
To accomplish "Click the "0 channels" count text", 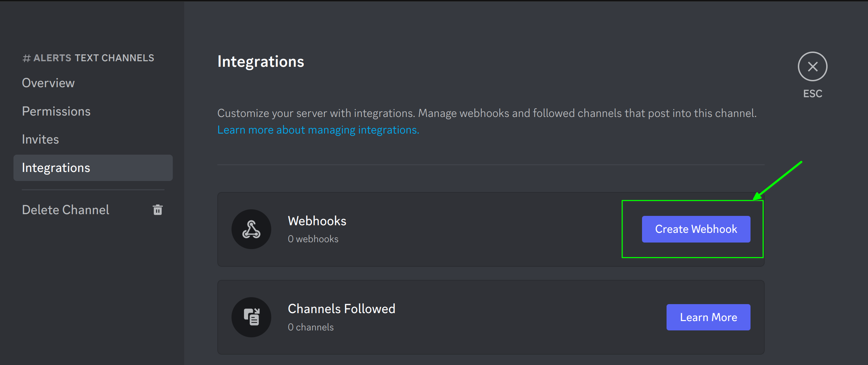I will coord(311,327).
